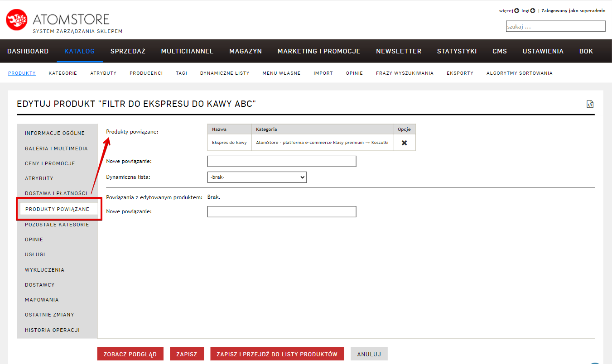Click the first Nowe powiązanie input field

[x=281, y=161]
